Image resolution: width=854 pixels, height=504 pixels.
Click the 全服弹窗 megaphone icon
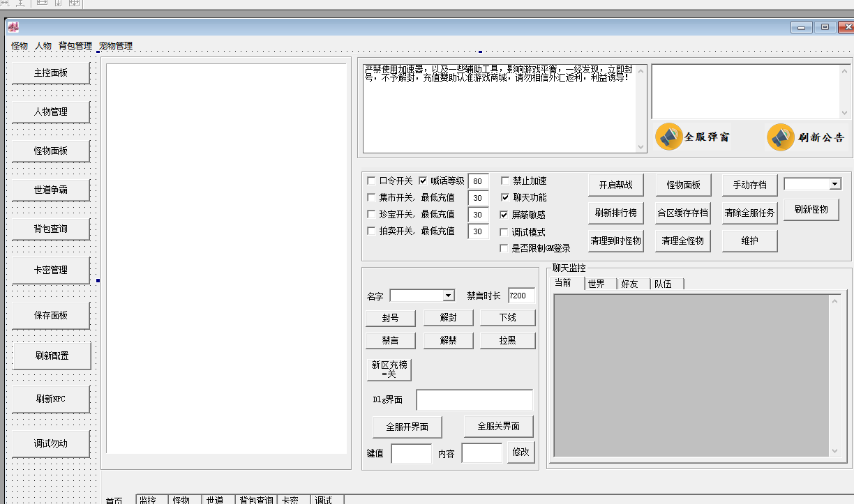668,137
